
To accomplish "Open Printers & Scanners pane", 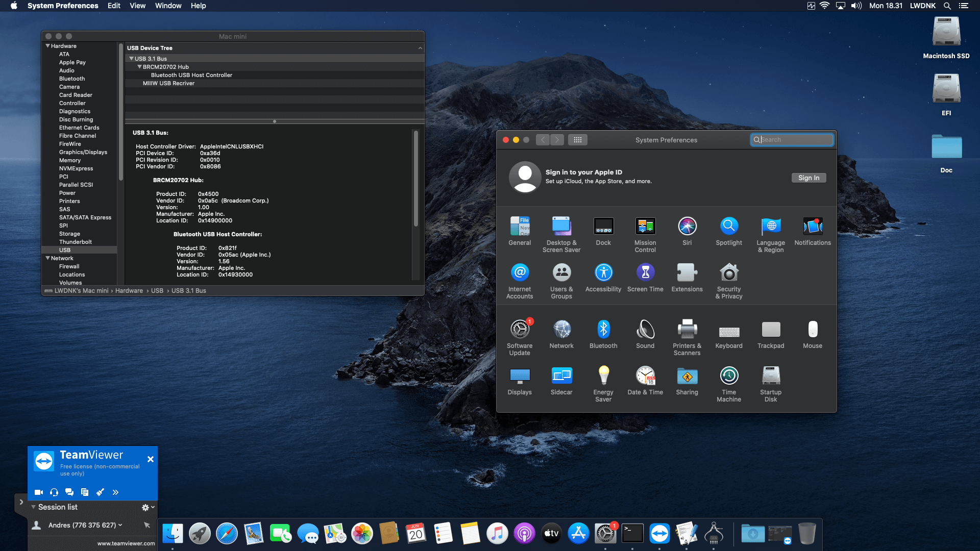I will coord(687,337).
